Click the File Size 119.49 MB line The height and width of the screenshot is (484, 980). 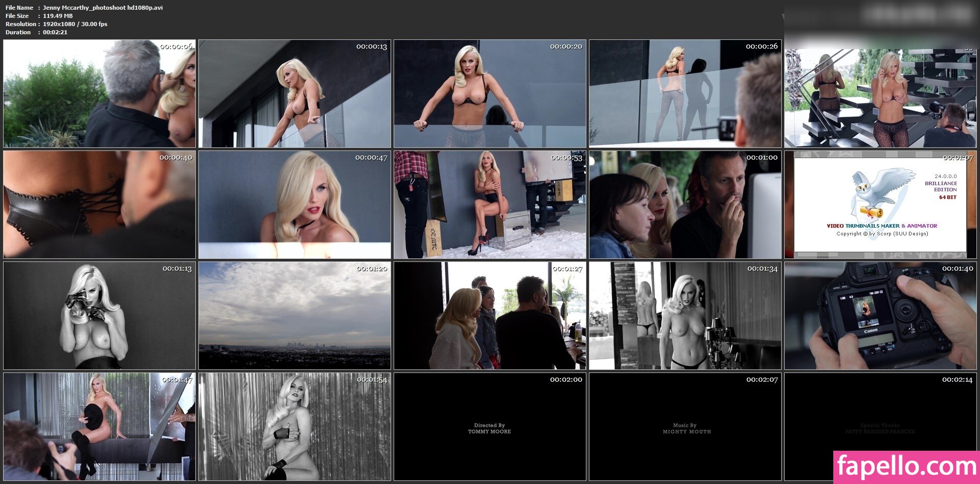click(39, 16)
